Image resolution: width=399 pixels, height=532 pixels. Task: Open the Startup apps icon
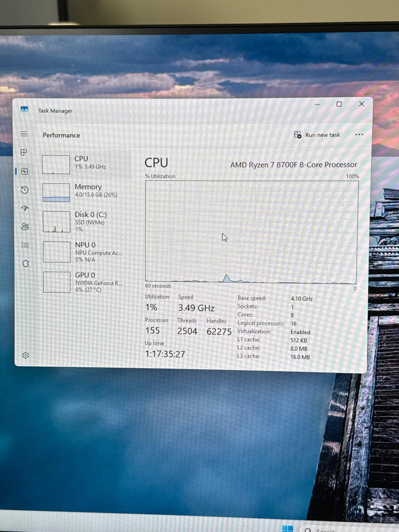click(x=25, y=208)
